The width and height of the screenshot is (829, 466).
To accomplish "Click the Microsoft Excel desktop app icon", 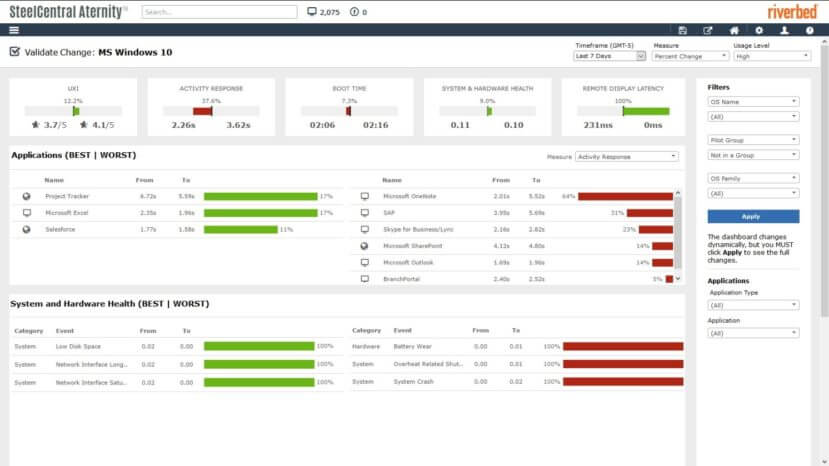I will tap(26, 213).
